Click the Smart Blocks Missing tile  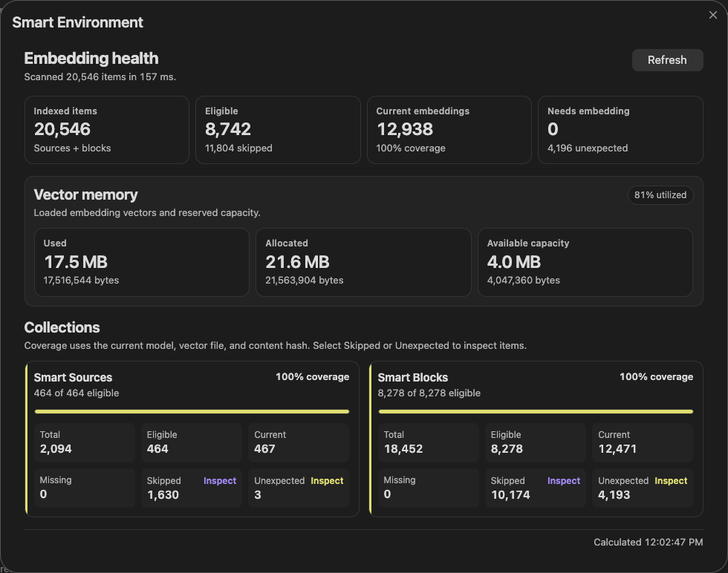click(x=429, y=488)
